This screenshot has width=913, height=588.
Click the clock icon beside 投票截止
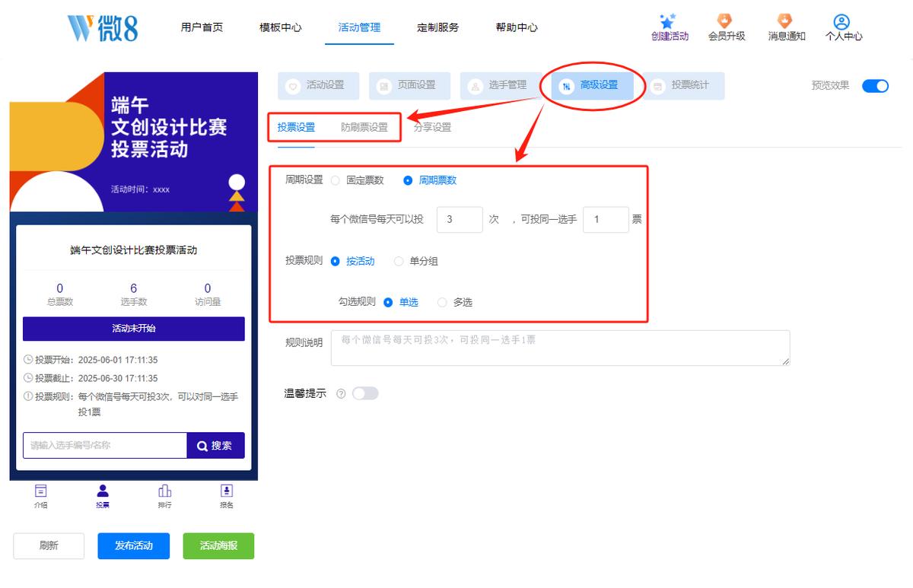(x=29, y=378)
